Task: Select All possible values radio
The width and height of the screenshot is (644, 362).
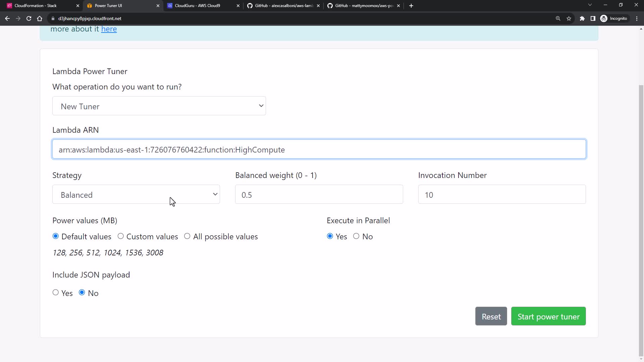Action: (x=187, y=236)
